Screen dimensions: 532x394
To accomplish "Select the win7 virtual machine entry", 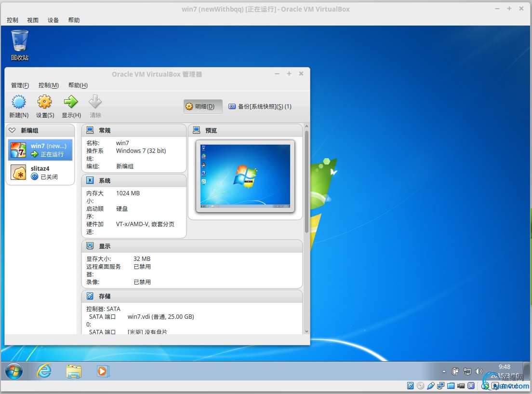I will point(40,150).
